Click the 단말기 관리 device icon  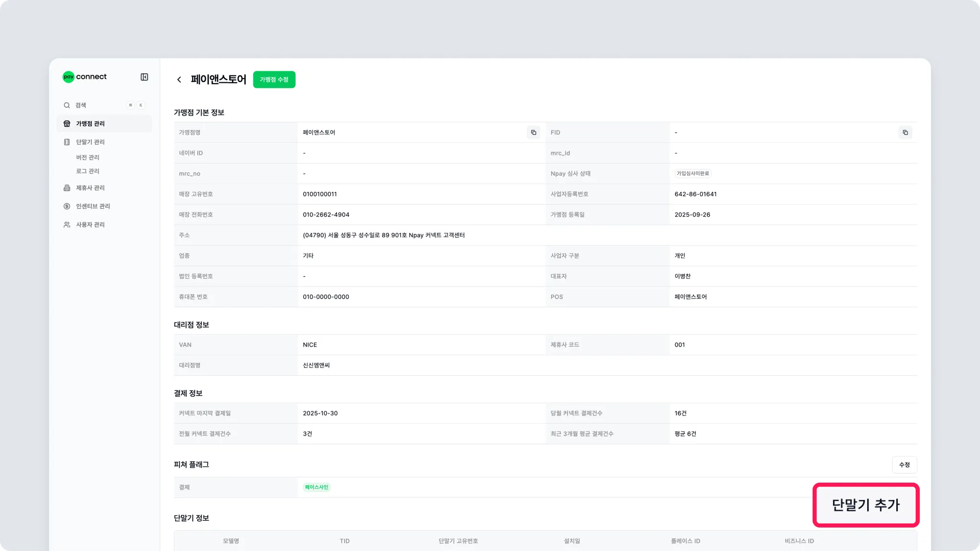pos(67,142)
